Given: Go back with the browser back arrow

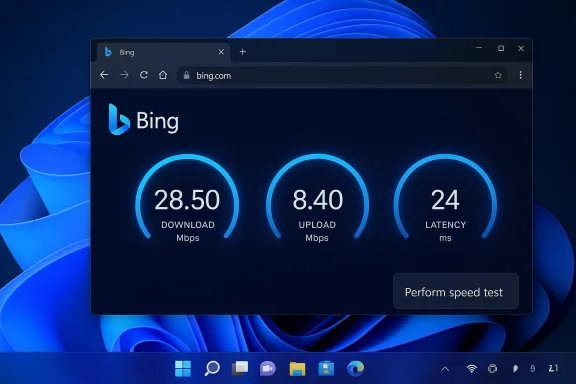Looking at the screenshot, I should coord(104,75).
